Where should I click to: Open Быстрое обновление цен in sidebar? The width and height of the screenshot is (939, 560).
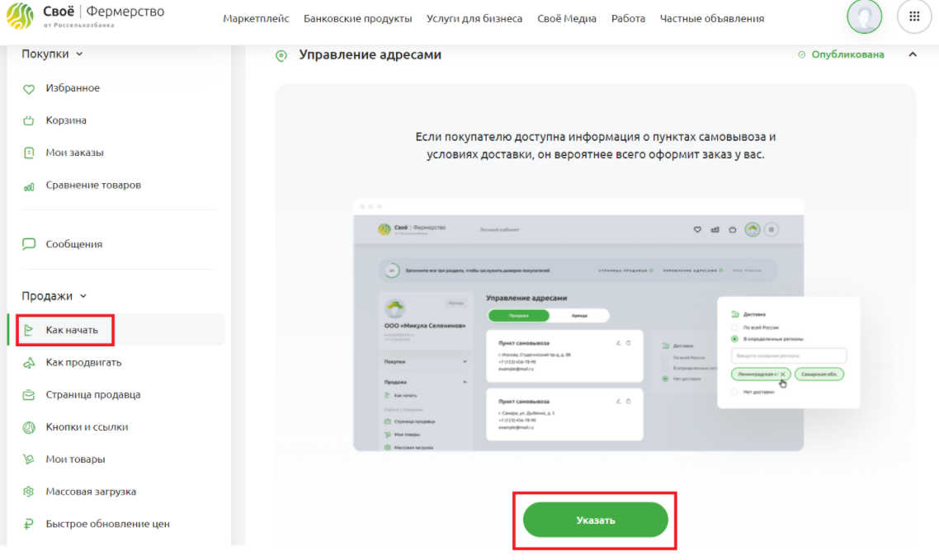tap(107, 524)
